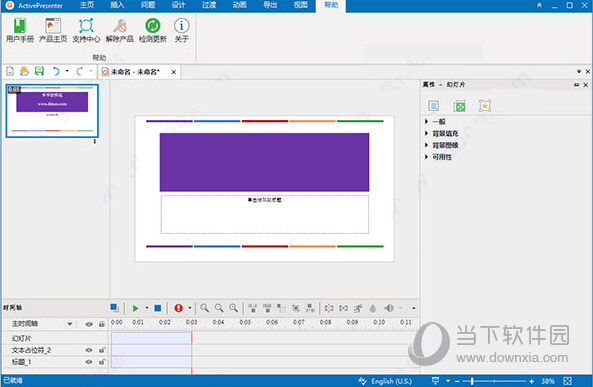Click the zoom slider handle in status bar
The height and width of the screenshot is (387, 593).
pyautogui.click(x=472, y=381)
